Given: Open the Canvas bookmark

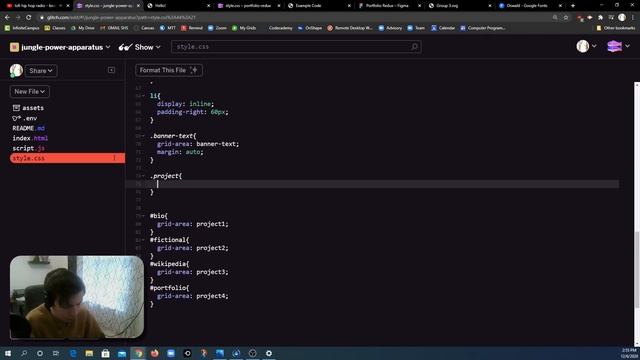Looking at the screenshot, I should click(x=144, y=28).
